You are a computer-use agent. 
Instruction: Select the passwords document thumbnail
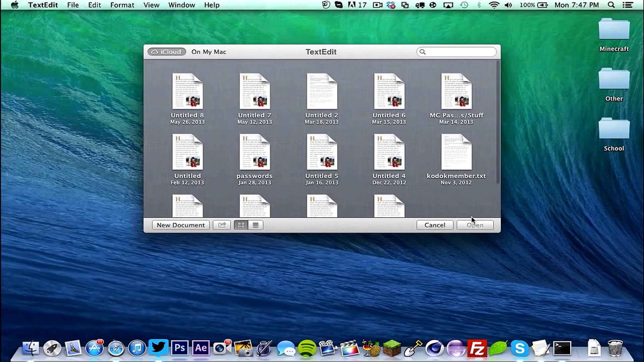255,153
